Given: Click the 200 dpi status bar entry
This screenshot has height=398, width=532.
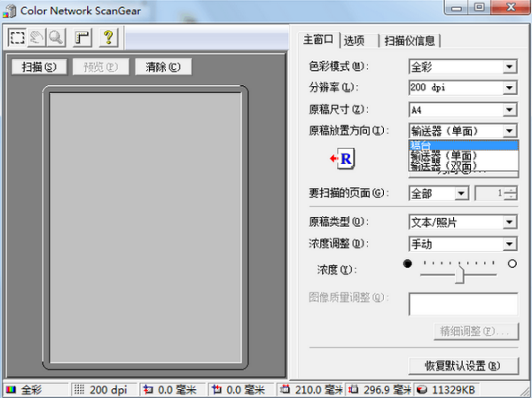Looking at the screenshot, I should (108, 389).
